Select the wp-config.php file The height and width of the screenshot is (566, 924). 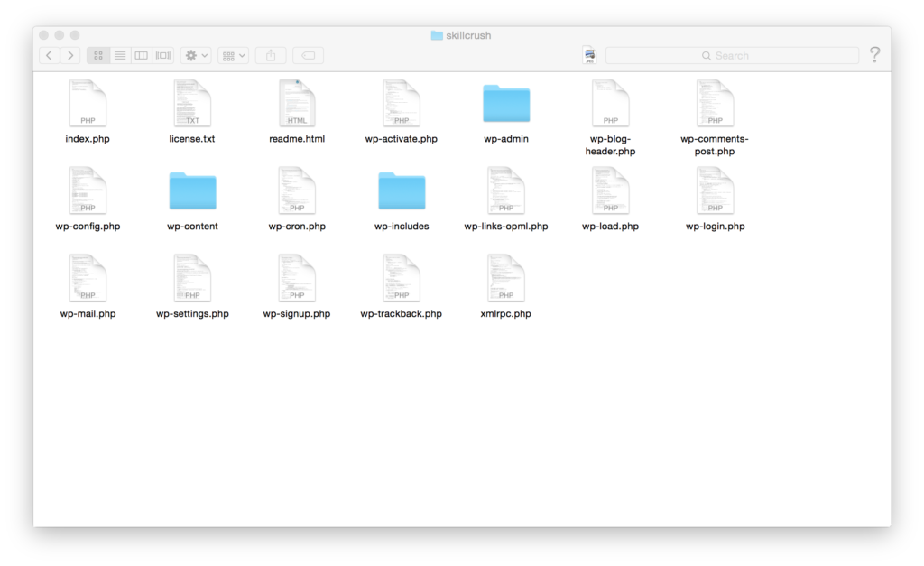tap(87, 190)
